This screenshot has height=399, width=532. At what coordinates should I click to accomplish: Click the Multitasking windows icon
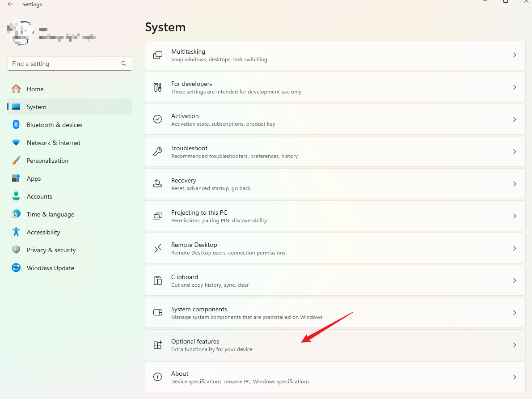point(158,55)
